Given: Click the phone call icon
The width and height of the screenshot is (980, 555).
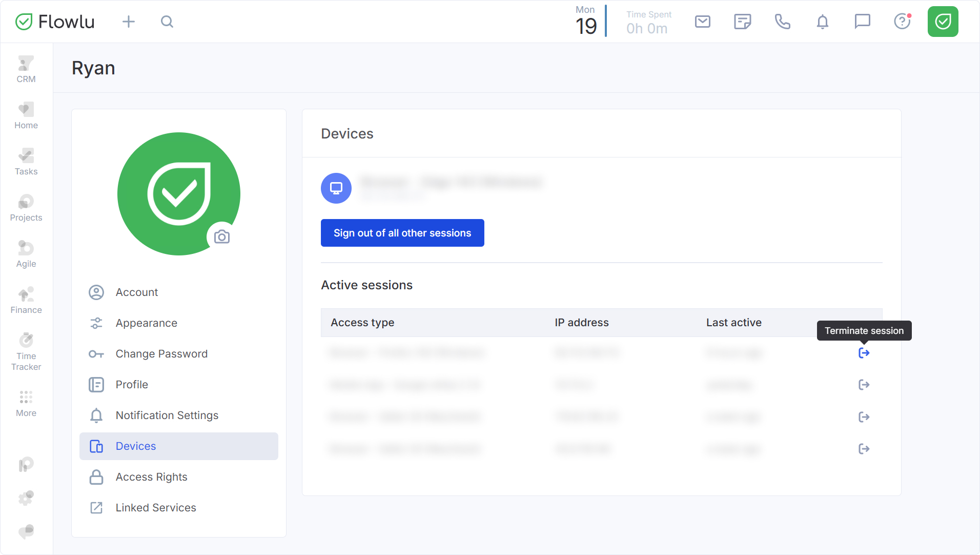Looking at the screenshot, I should pos(782,22).
